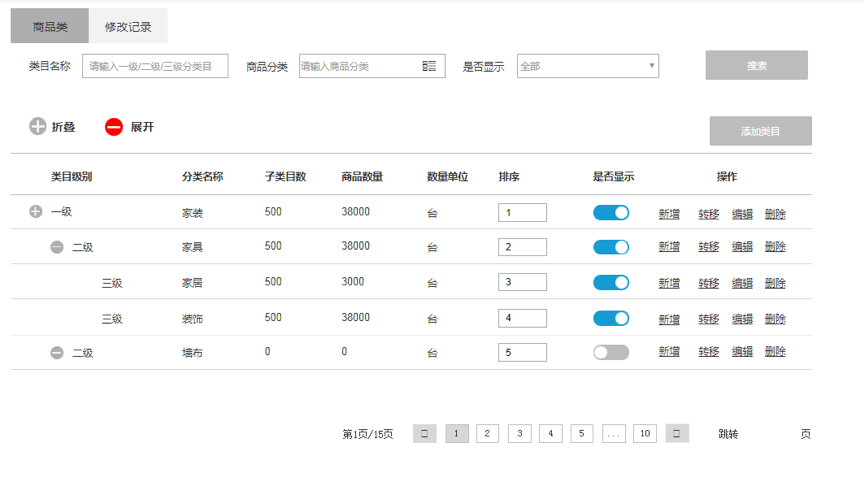This screenshot has width=864, height=502.
Task: Click 新增 link in 家居 row
Action: point(669,283)
